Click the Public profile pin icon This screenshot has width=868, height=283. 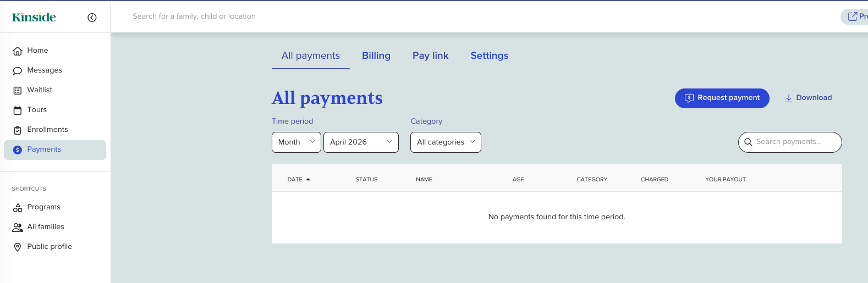pos(18,247)
